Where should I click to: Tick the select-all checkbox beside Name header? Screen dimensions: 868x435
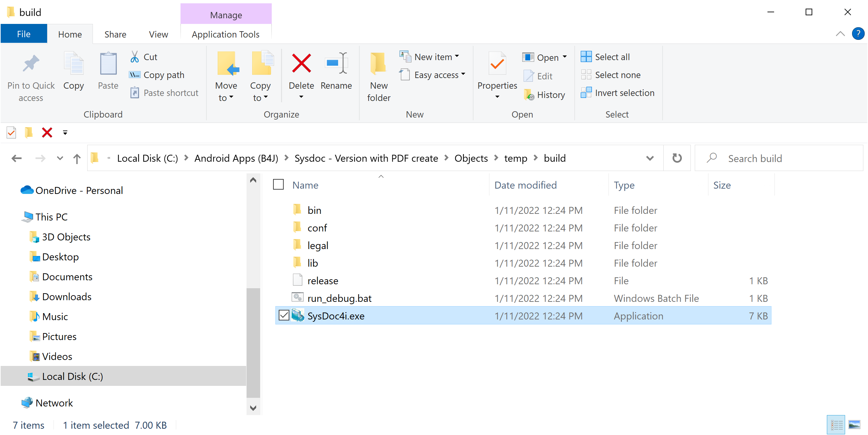[x=278, y=185]
